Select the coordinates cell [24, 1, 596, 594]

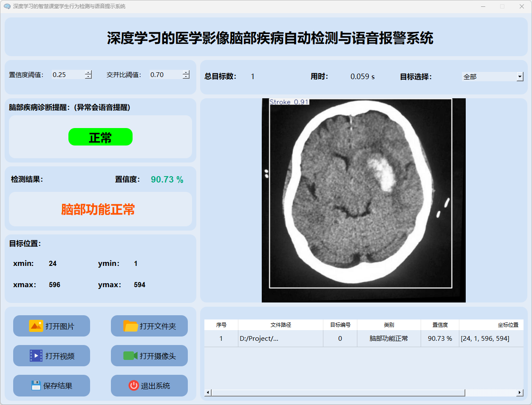click(x=492, y=339)
